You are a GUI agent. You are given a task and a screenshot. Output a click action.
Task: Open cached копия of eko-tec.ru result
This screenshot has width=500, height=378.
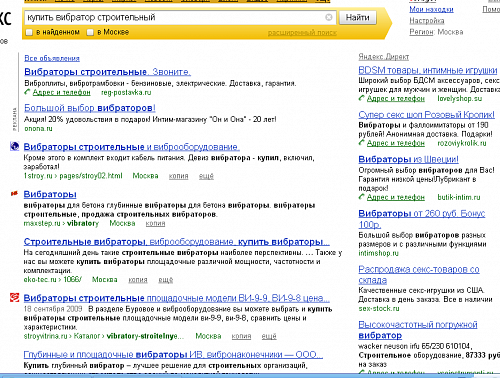coord(138,280)
